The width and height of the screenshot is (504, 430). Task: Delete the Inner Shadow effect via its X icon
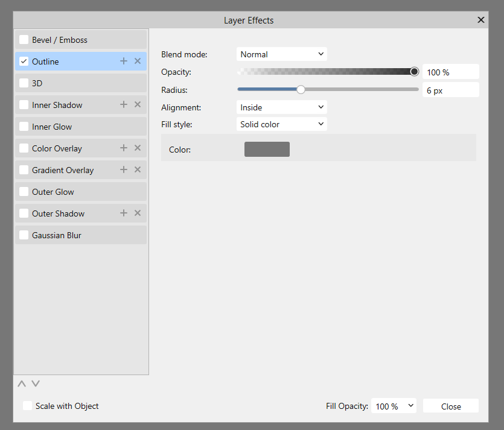[x=137, y=104]
